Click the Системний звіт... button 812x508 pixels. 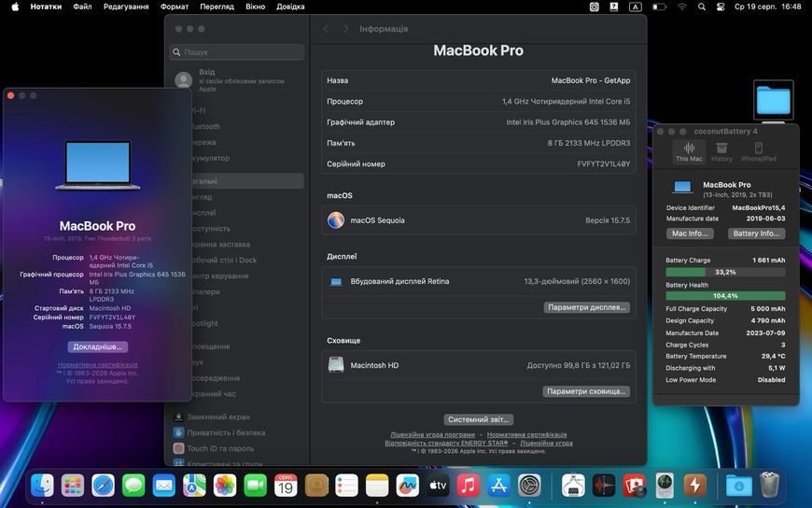479,419
